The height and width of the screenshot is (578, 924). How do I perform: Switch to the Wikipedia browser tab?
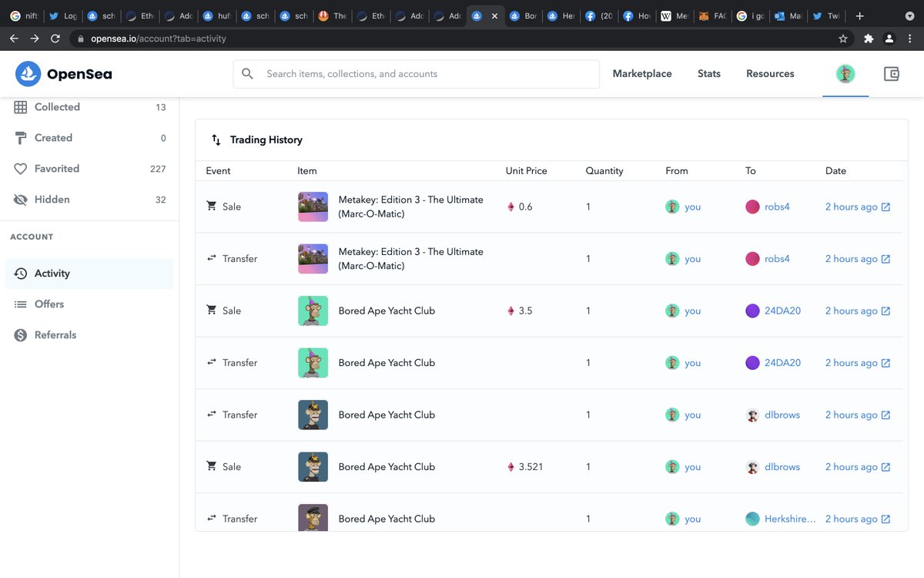pos(674,15)
